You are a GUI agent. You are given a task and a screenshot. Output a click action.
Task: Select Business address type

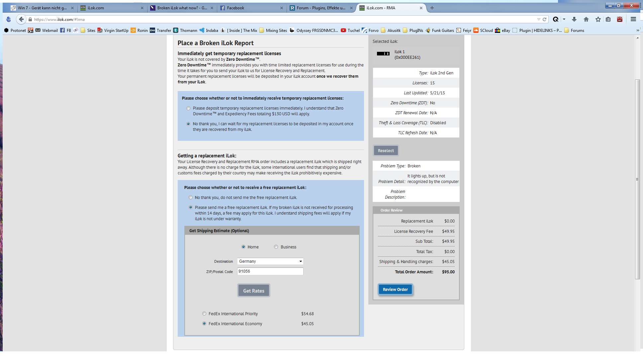pyautogui.click(x=276, y=247)
